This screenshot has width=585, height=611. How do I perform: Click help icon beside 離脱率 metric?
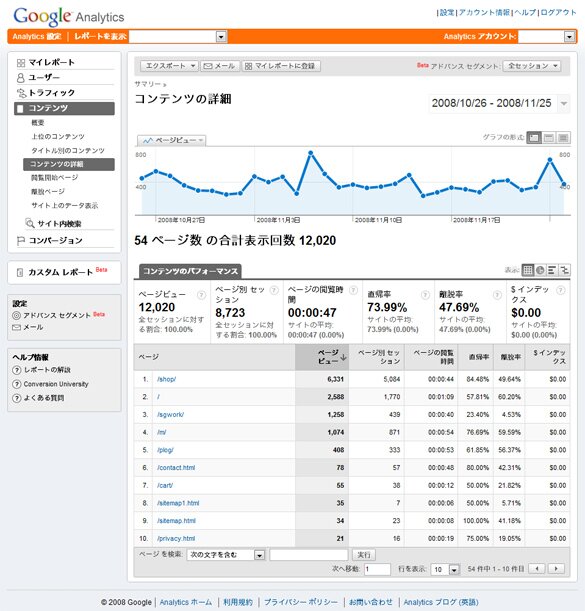click(x=497, y=295)
